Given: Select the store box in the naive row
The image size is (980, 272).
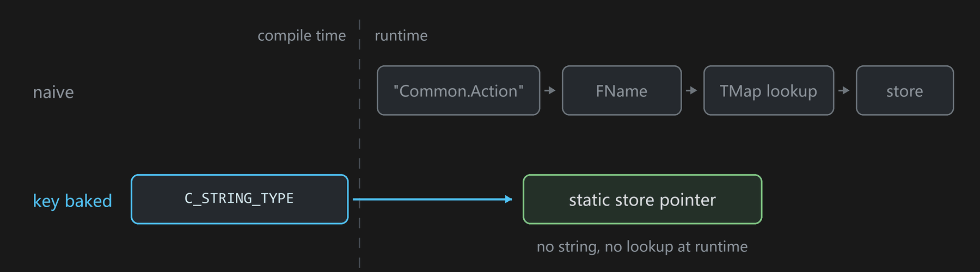Looking at the screenshot, I should 905,90.
